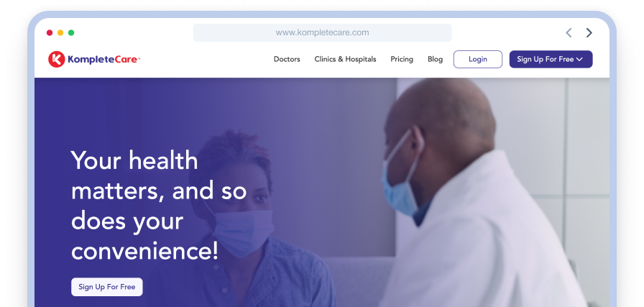Screen dimensions: 644x307
Task: Expand the chevron on header Sign Up button
Action: click(x=580, y=60)
